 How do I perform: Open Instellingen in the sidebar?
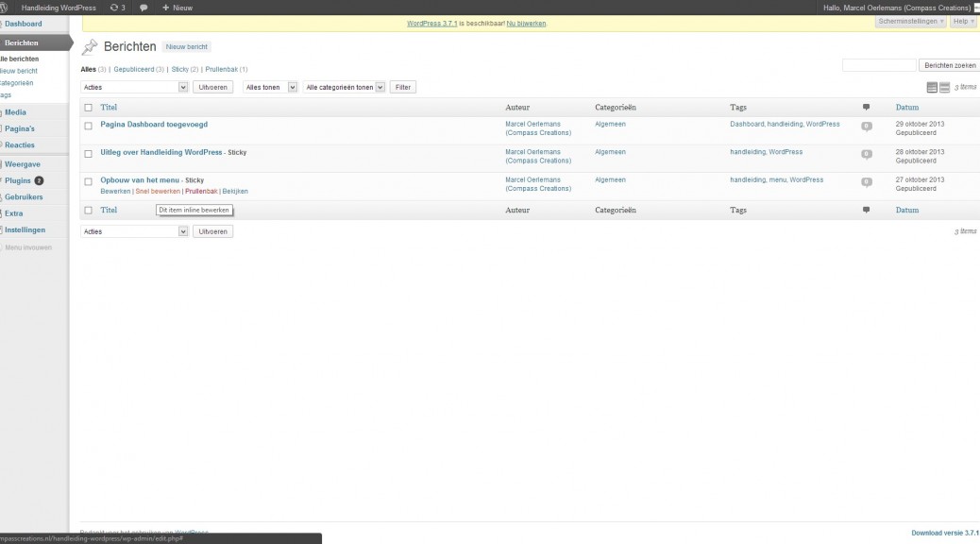[x=25, y=229]
